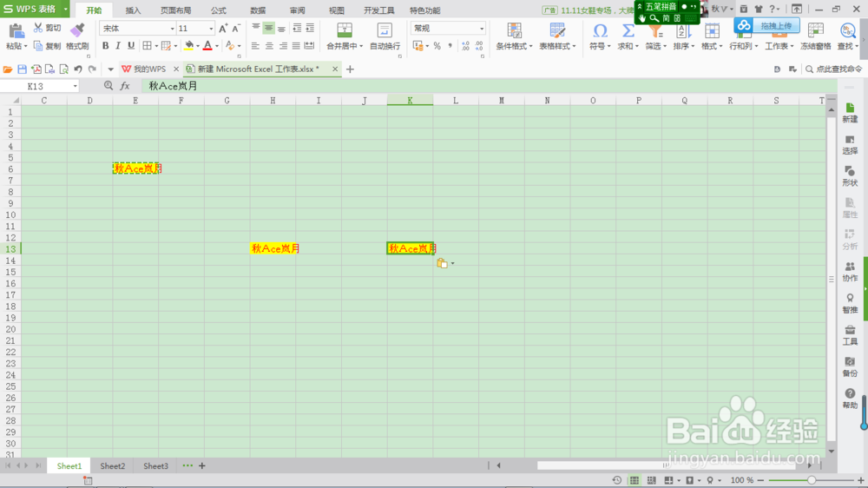Toggle top vertical alignment
This screenshot has height=488, width=868.
pos(256,28)
